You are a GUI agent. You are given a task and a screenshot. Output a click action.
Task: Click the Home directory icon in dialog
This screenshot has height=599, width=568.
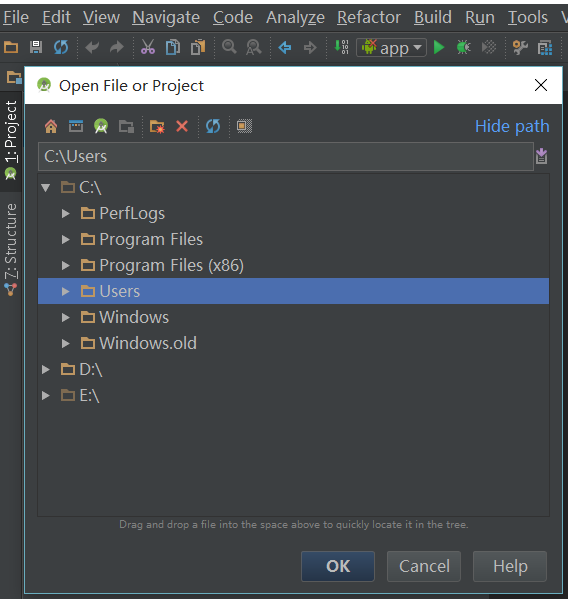point(51,126)
